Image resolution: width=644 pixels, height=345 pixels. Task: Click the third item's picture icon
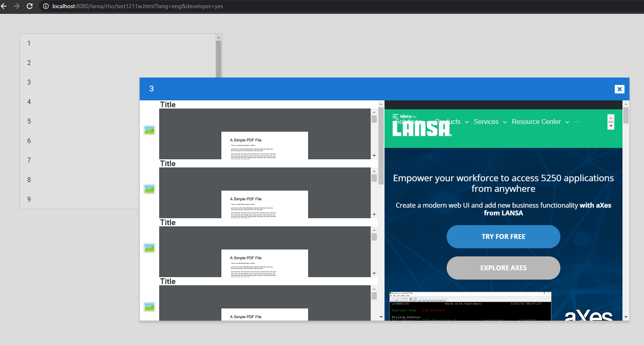click(x=149, y=248)
